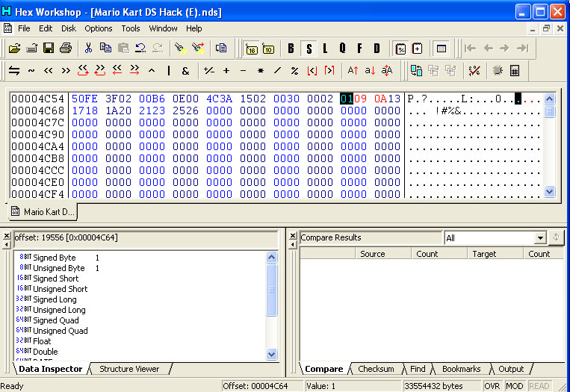
Task: Click the Save floppy disk icon
Action: (49, 49)
